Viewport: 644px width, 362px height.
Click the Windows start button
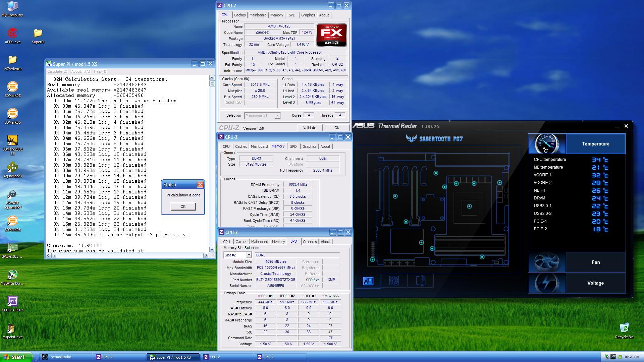click(16, 357)
